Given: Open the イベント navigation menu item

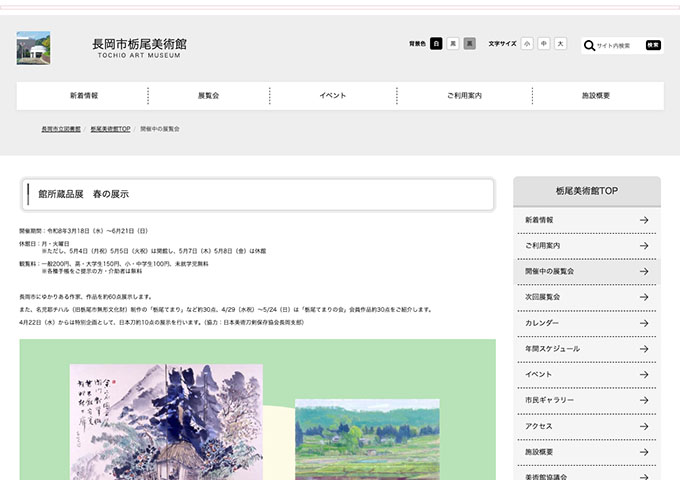Looking at the screenshot, I should [333, 95].
